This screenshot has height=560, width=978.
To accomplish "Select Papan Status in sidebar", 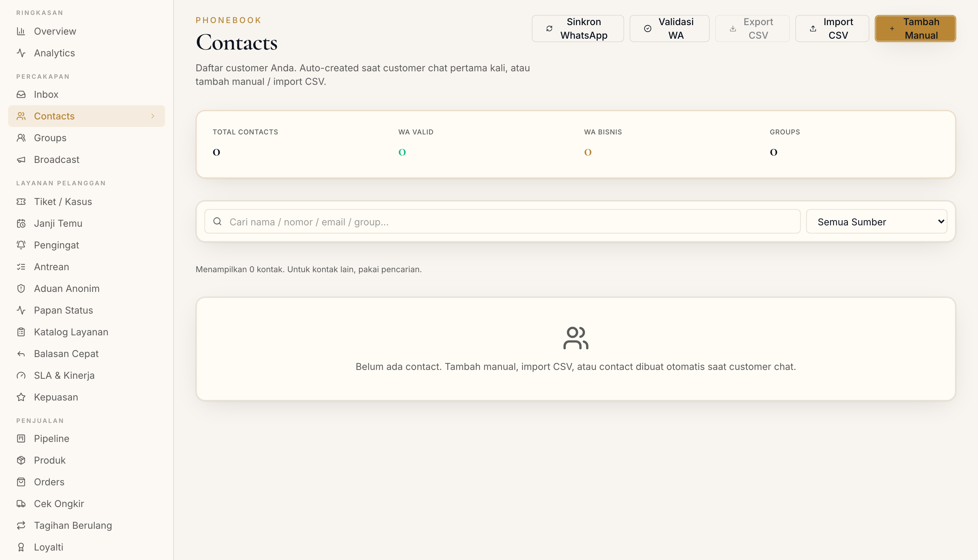I will [x=87, y=311].
